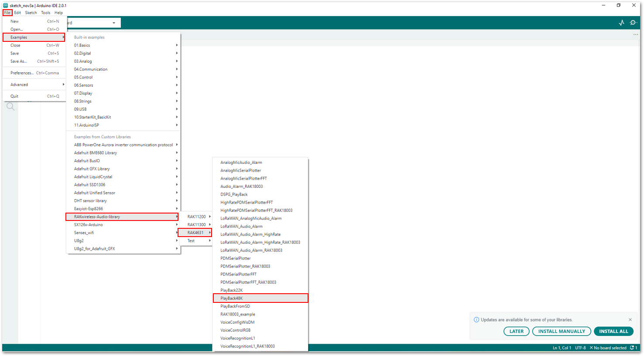The image size is (644, 356).
Task: Choose New from the File menu
Action: pos(34,21)
